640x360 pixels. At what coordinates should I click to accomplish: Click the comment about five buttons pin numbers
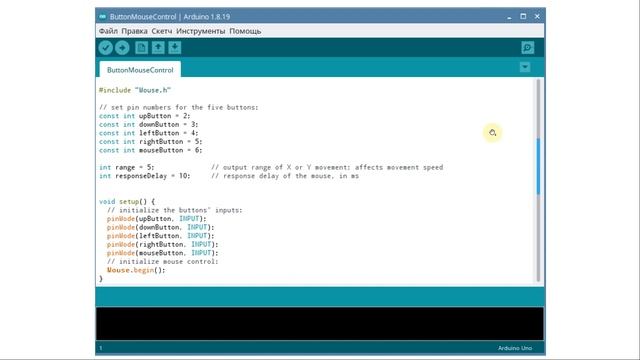[x=179, y=107]
